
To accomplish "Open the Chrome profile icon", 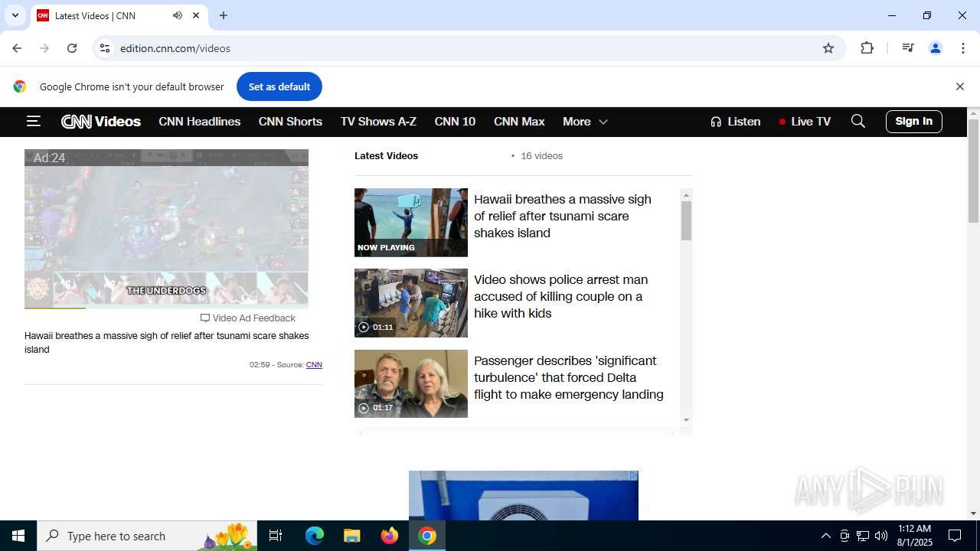I will click(x=936, y=48).
